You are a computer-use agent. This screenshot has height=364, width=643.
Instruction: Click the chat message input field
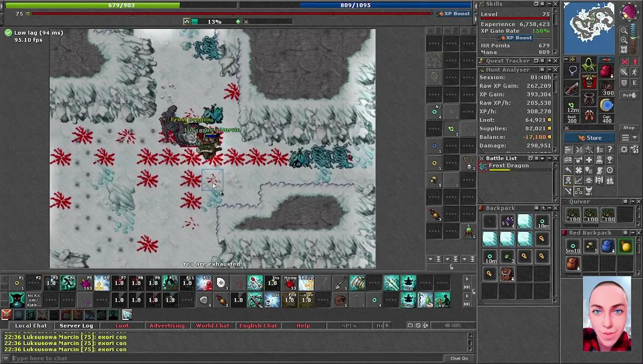[227, 358]
